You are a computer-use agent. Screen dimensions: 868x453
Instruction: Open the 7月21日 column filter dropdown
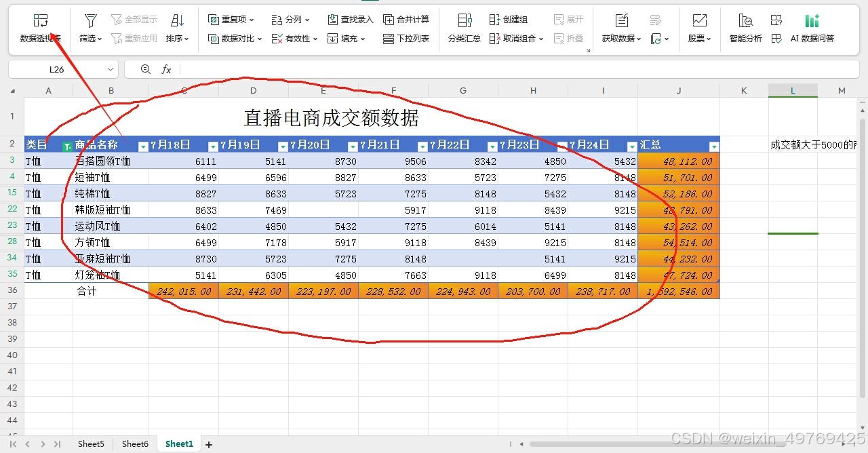pyautogui.click(x=422, y=146)
